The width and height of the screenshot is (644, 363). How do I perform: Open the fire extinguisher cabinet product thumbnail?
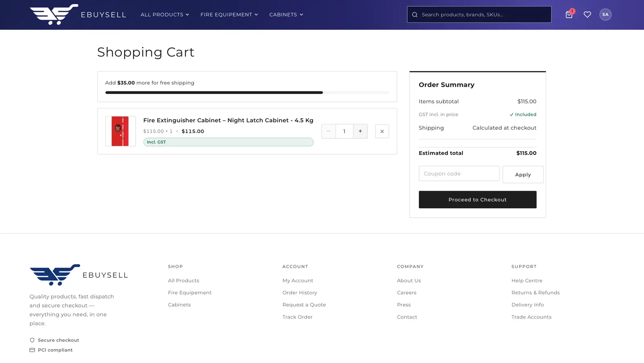point(120,131)
